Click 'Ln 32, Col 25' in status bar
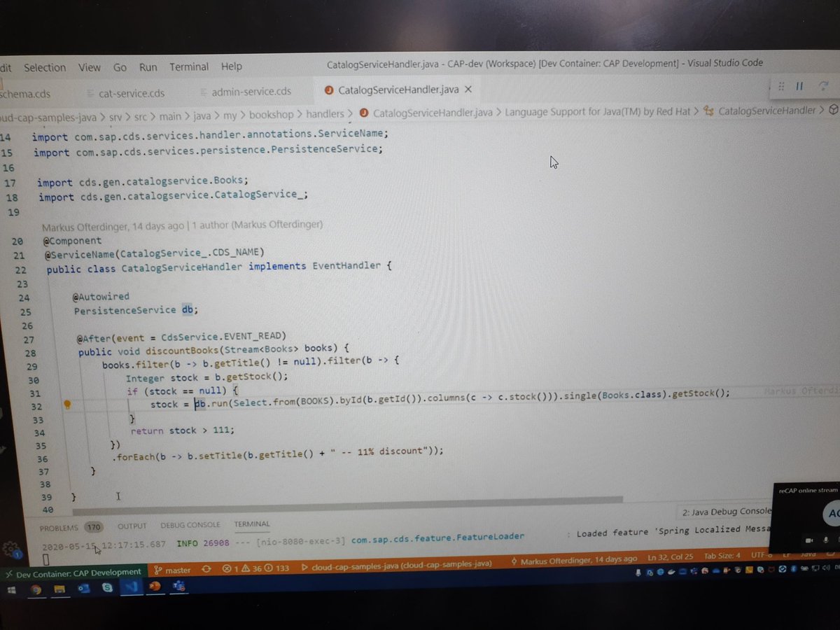The image size is (840, 630). 670,558
